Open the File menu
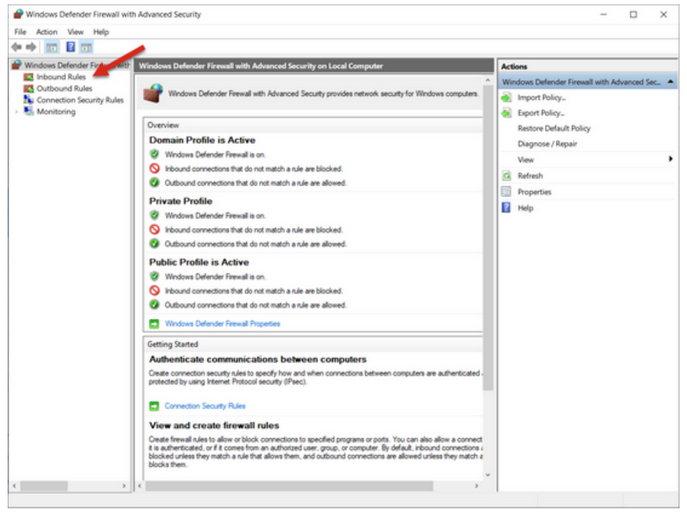 coord(20,32)
